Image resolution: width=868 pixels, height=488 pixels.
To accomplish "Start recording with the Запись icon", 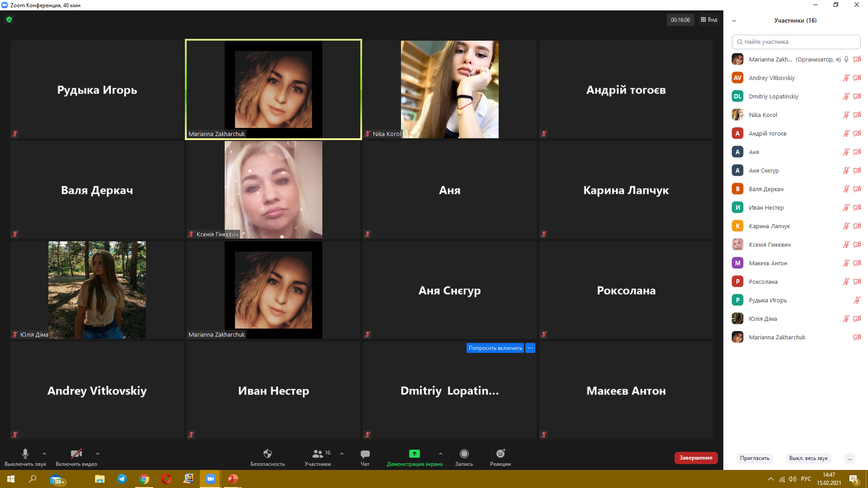I will pyautogui.click(x=464, y=454).
